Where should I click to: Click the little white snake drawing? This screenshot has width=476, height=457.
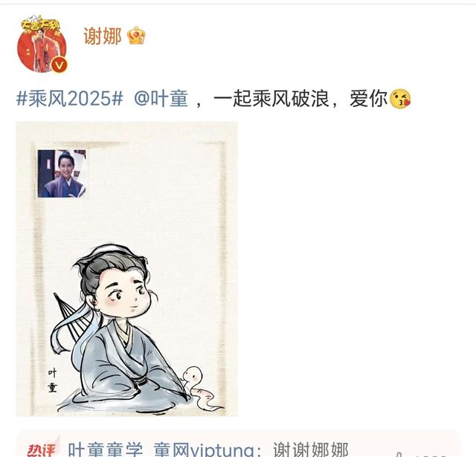200,389
